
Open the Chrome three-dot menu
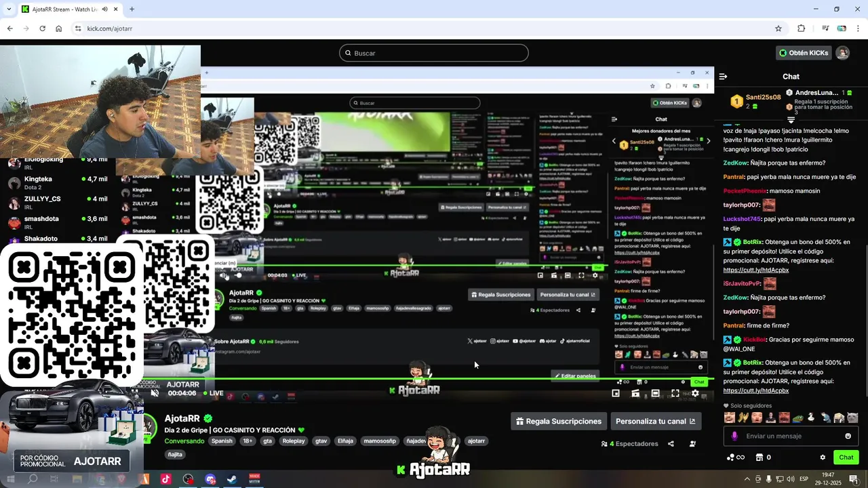[859, 28]
